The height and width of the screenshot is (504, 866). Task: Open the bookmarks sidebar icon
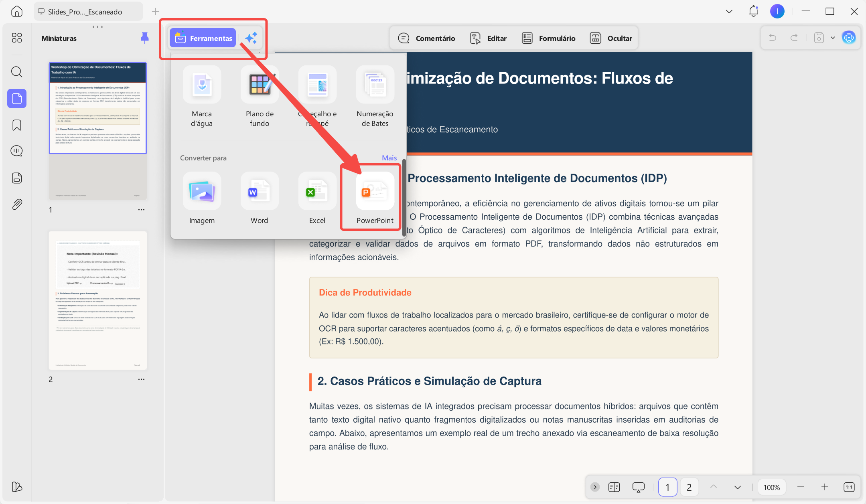tap(16, 125)
